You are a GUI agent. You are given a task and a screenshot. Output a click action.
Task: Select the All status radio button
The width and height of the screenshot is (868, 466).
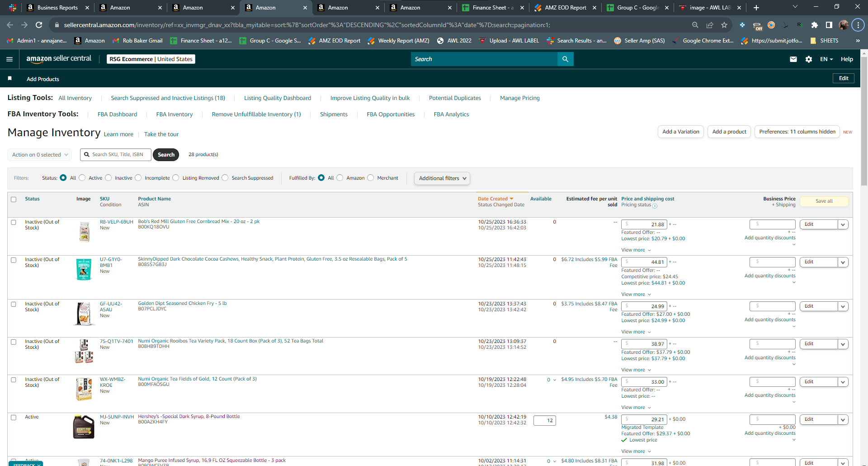coord(63,178)
